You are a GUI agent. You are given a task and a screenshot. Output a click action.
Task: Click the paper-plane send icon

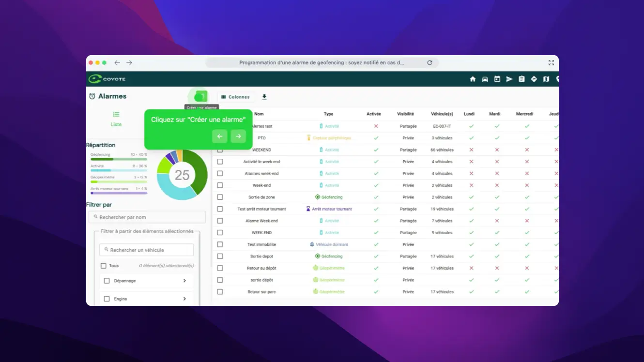tap(509, 79)
